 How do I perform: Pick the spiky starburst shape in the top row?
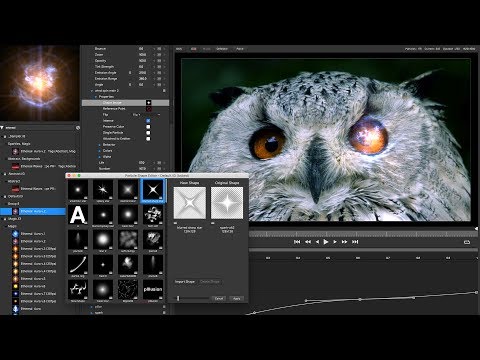103,190
